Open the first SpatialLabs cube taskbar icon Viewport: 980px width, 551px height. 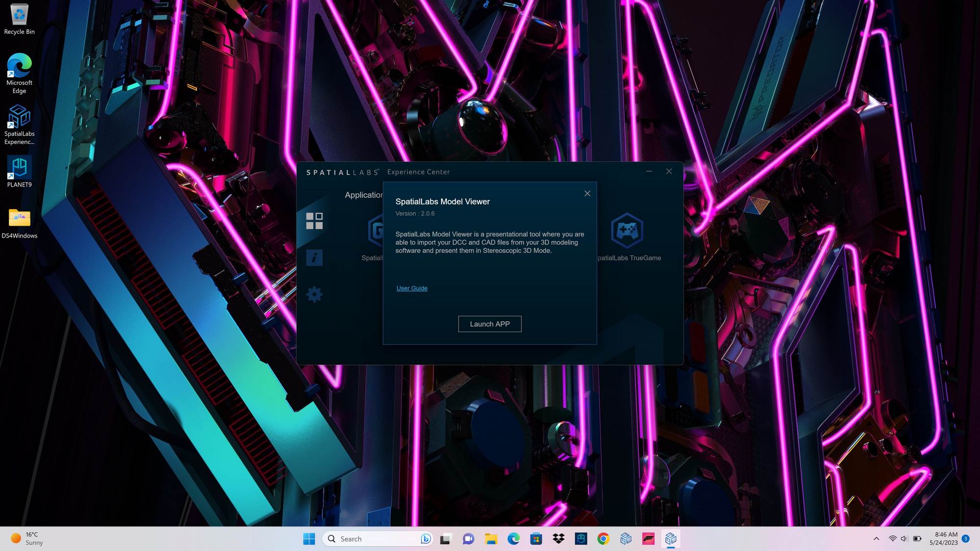(626, 539)
